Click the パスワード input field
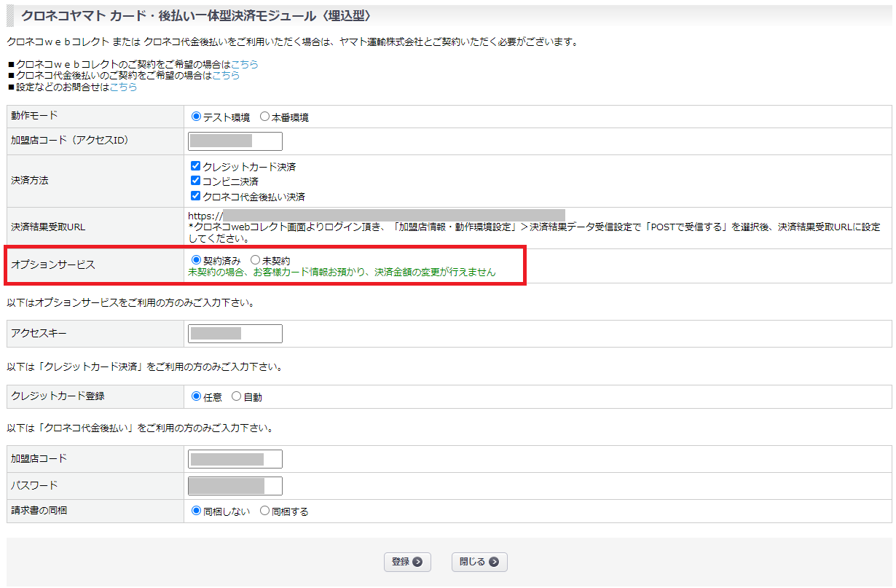Image resolution: width=896 pixels, height=588 pixels. click(235, 486)
